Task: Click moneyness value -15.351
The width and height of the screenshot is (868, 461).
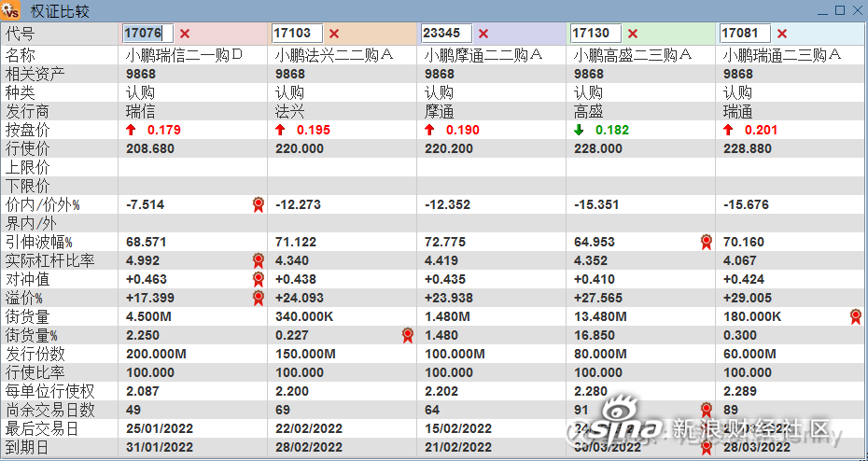Action: 596,204
